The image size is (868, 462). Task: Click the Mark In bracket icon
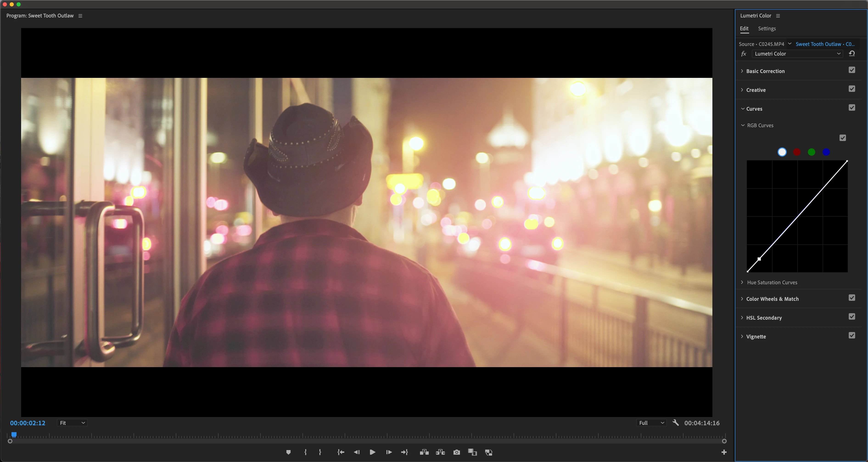click(305, 452)
